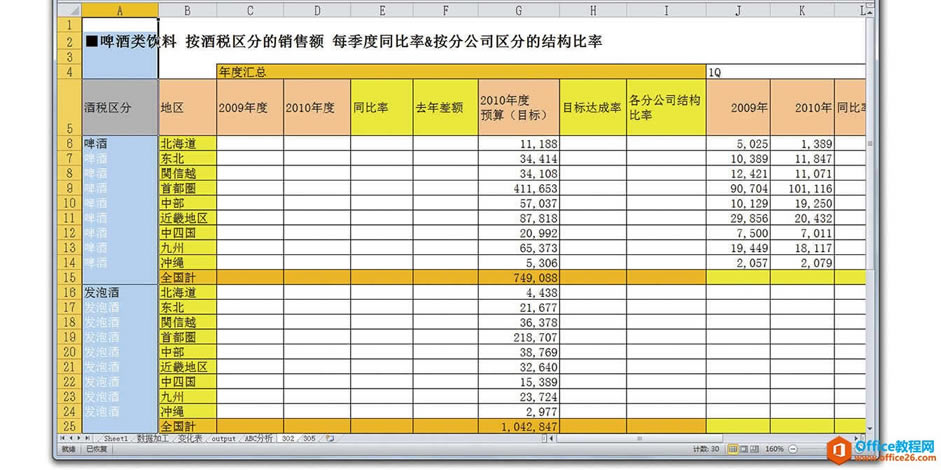This screenshot has height=470, width=941.
Task: Click the Select All corner button
Action: [x=68, y=10]
